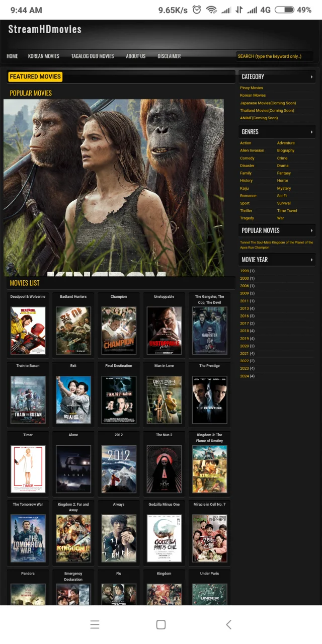Screen dimensions: 322x644
Task: Open the Exit movie poster
Action: click(73, 400)
